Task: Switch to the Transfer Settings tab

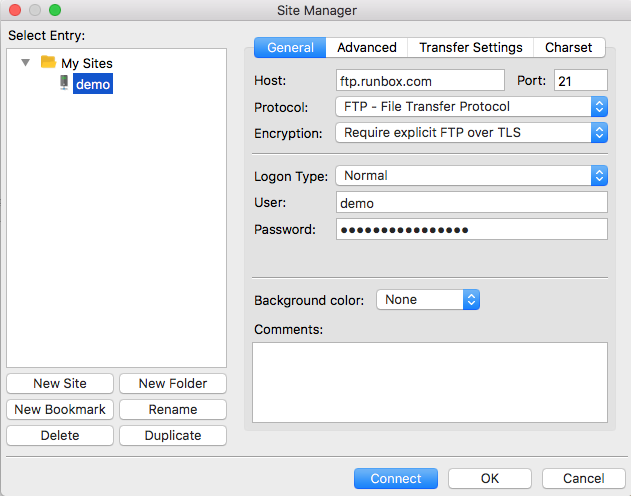Action: point(470,47)
